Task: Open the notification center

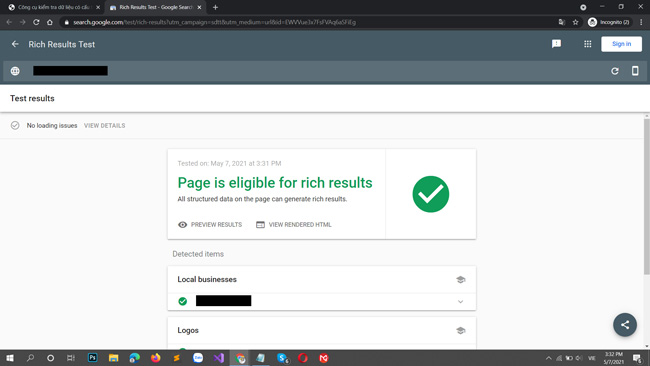Action: [638, 358]
